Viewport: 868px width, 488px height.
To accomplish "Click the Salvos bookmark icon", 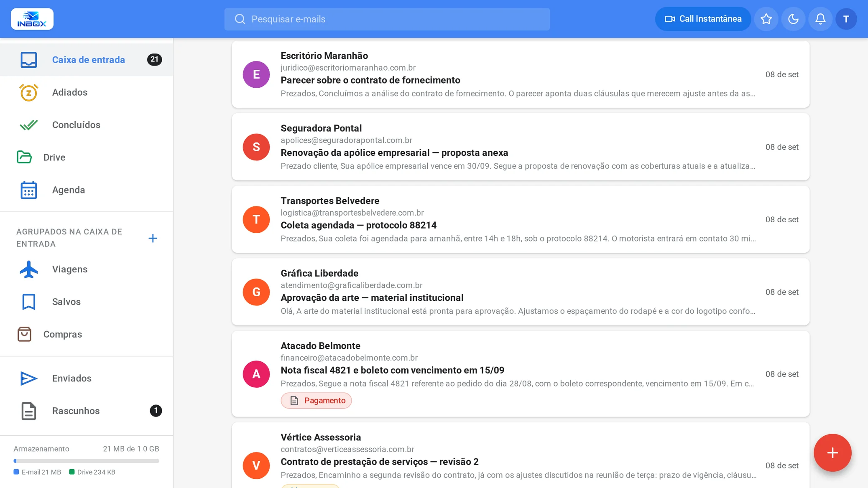I will pos(29,302).
